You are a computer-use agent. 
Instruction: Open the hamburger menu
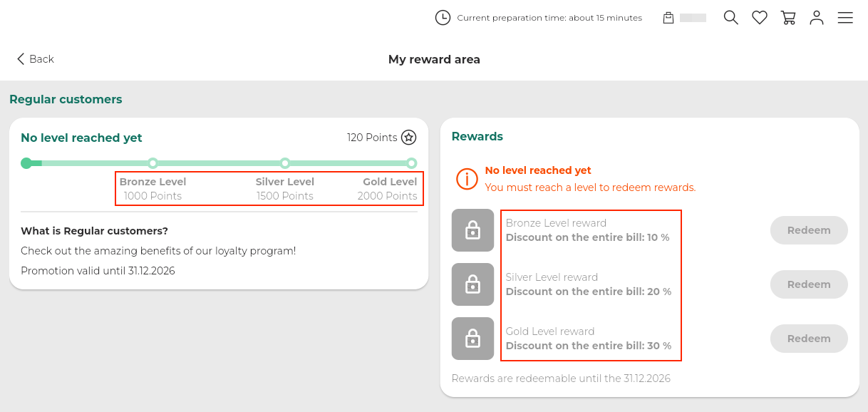pos(845,18)
